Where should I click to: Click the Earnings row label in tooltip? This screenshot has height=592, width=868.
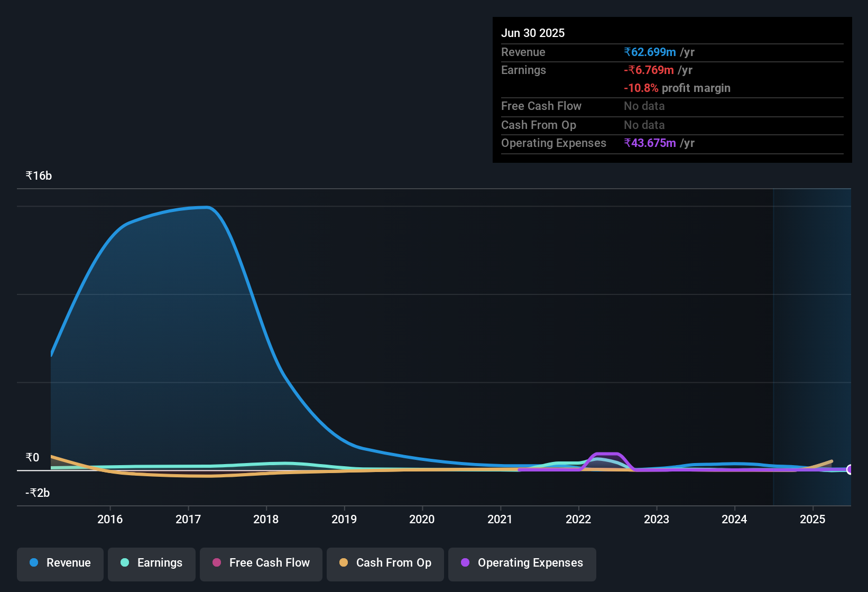tap(523, 70)
